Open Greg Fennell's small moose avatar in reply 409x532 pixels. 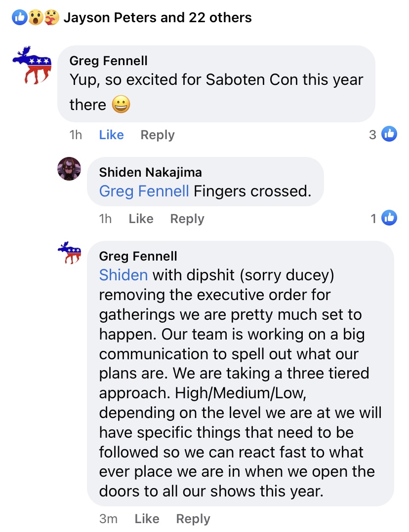point(69,253)
